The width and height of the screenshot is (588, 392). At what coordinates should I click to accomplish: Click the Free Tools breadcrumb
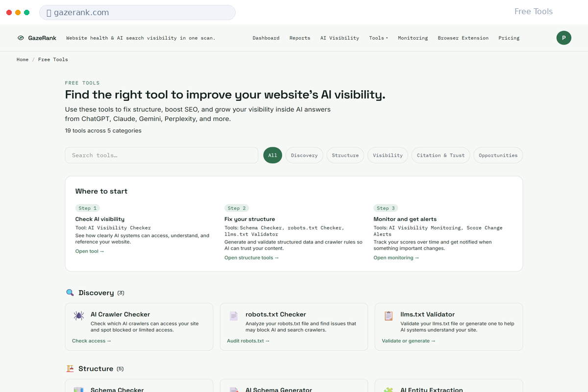(x=53, y=59)
